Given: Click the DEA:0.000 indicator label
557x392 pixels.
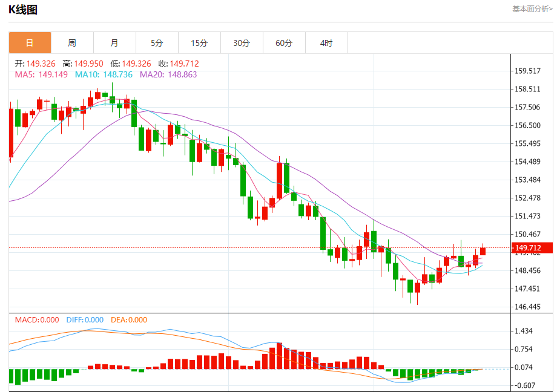Looking at the screenshot, I should 129,320.
